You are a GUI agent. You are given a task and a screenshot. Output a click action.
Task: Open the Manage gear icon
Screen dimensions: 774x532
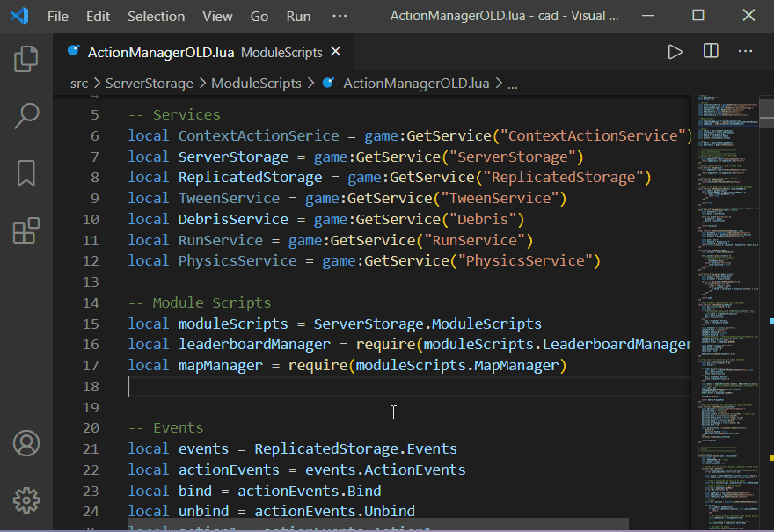(x=26, y=500)
